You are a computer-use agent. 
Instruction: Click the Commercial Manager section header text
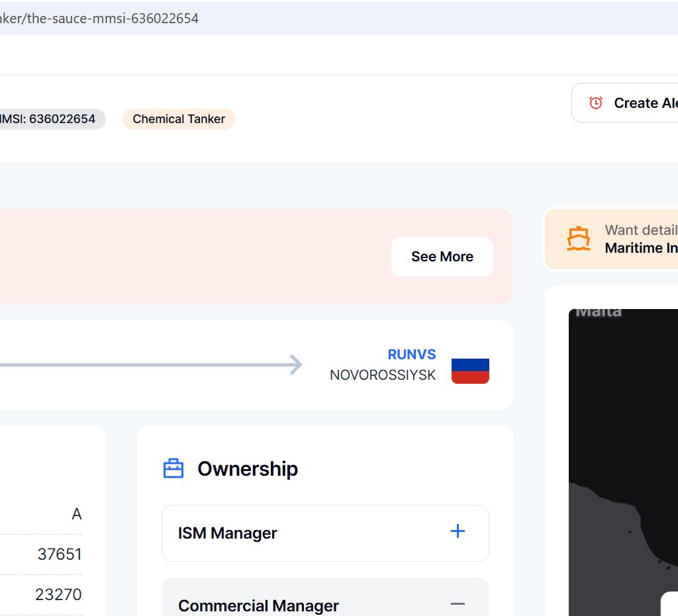[x=258, y=605]
